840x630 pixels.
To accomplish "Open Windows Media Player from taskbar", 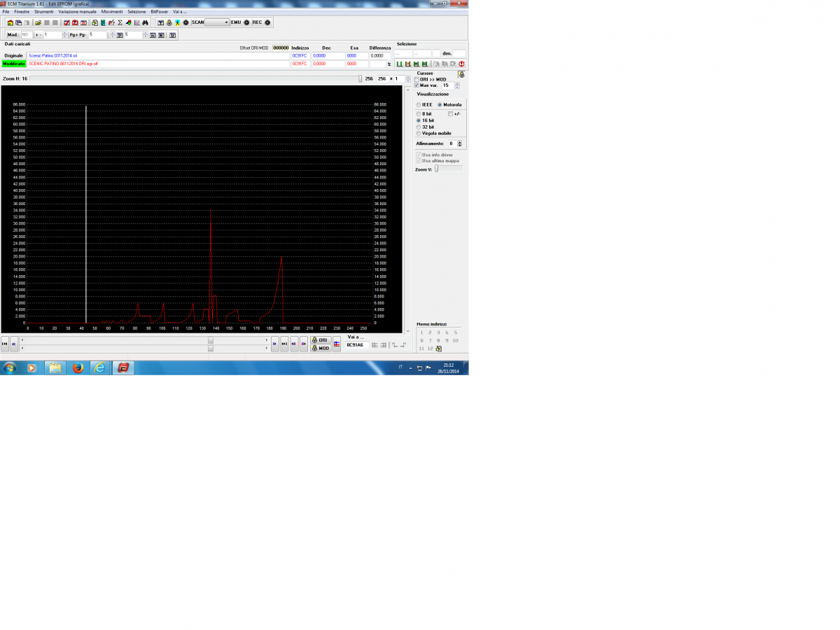I will click(31, 367).
